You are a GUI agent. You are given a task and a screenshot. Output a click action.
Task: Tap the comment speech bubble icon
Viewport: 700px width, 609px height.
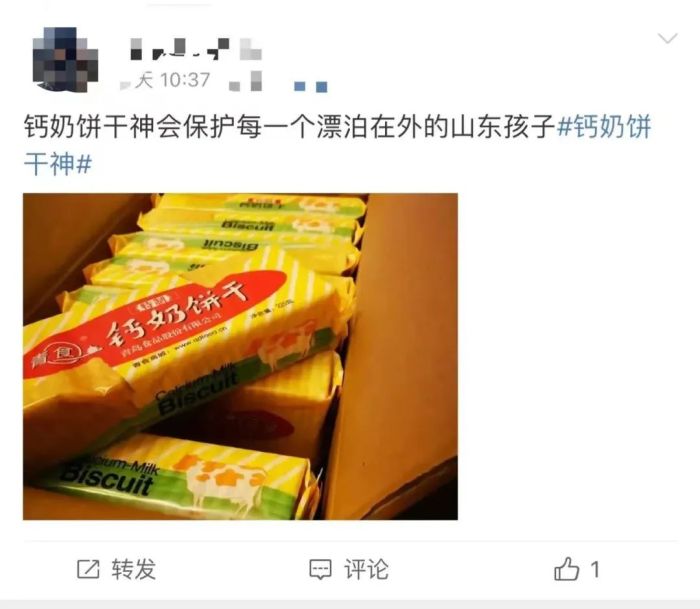click(321, 569)
